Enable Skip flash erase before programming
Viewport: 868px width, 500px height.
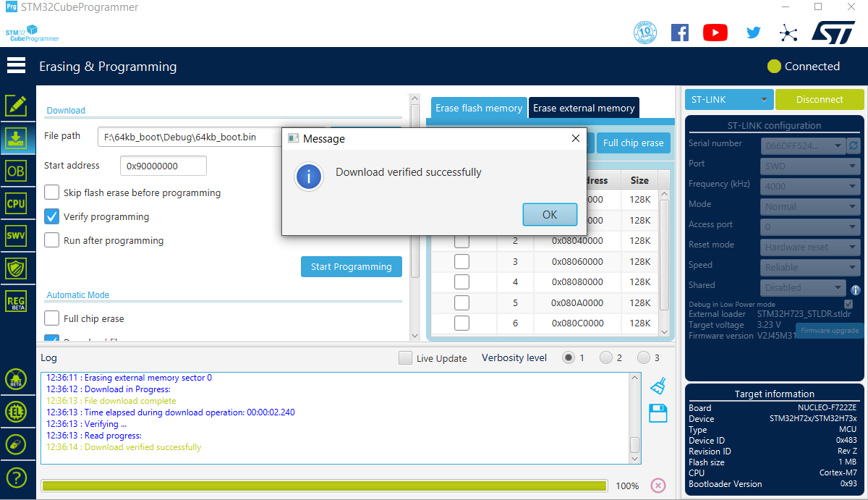tap(50, 192)
